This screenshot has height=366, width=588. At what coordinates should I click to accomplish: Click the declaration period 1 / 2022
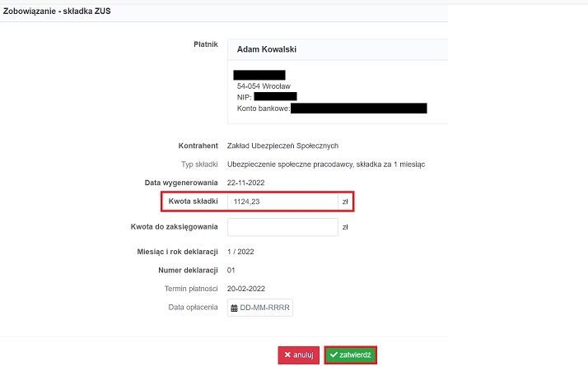240,252
